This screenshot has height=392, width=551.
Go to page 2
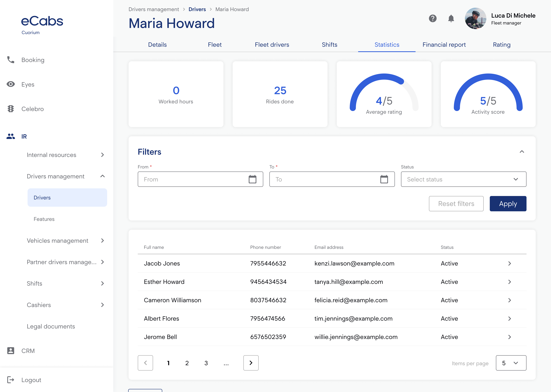pyautogui.click(x=187, y=363)
